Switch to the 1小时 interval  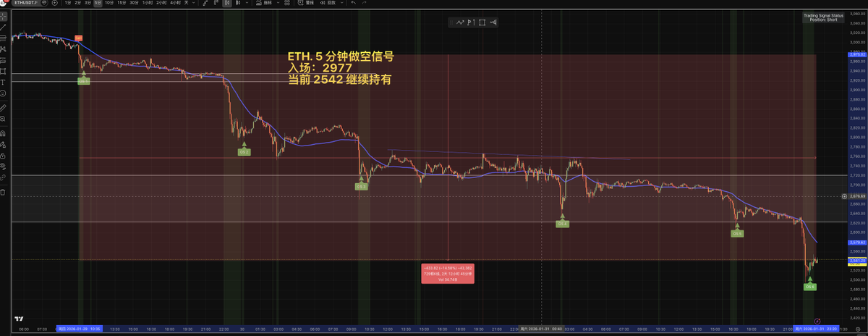pyautogui.click(x=148, y=3)
